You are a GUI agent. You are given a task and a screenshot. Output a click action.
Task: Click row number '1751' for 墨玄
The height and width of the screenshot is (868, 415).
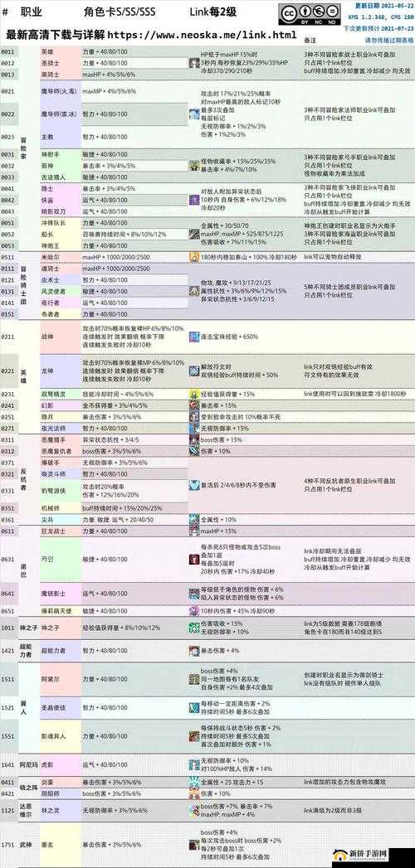(7, 844)
